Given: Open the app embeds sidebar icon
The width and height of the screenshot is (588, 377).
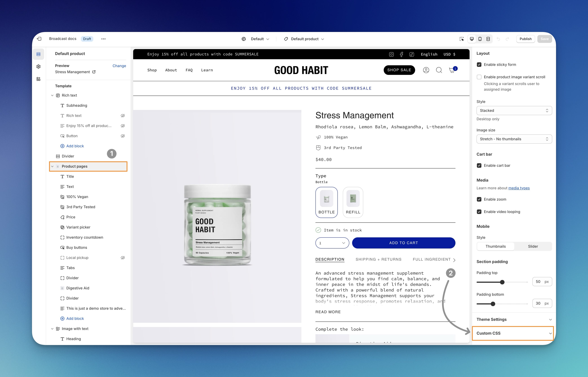Looking at the screenshot, I should click(x=38, y=79).
